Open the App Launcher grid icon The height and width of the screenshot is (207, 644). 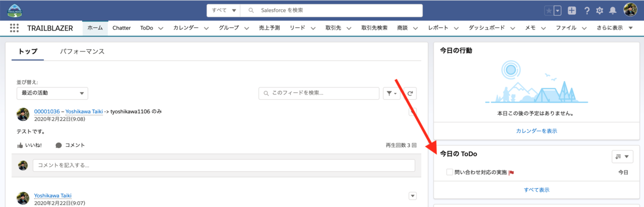[x=14, y=28]
